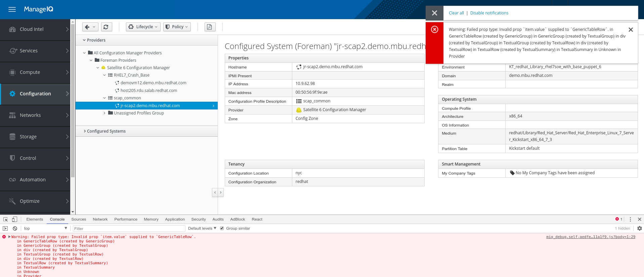Switch to the Performance DevTools tab

pyautogui.click(x=126, y=219)
